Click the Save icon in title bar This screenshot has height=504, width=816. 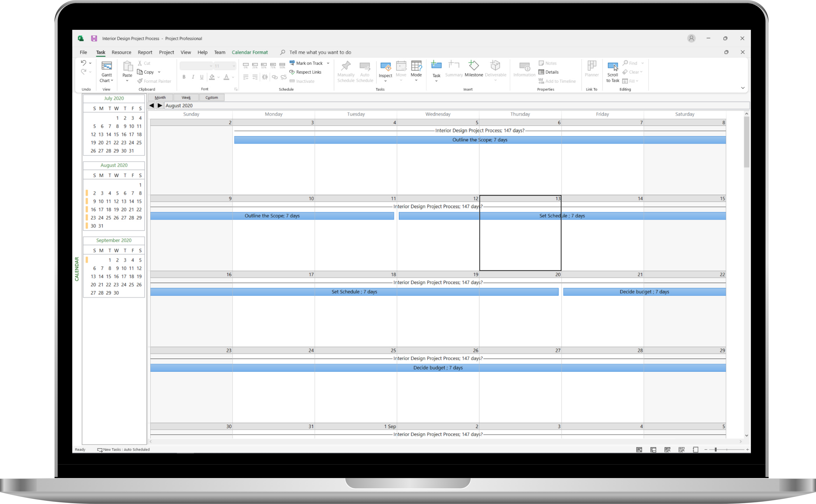click(94, 38)
